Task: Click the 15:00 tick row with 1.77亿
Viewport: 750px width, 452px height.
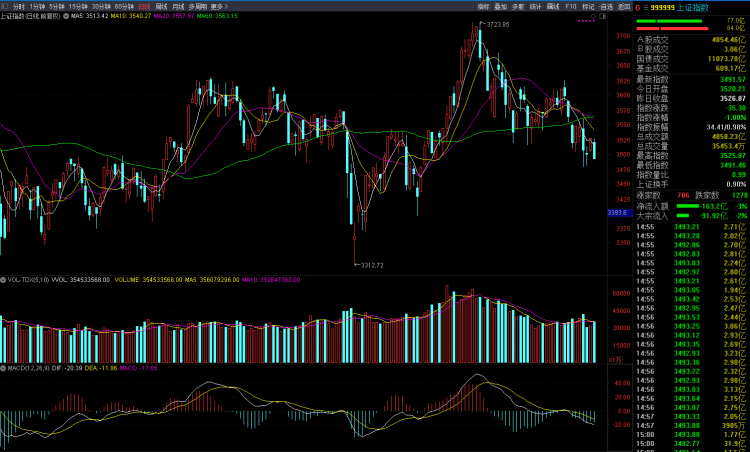Action: pyautogui.click(x=691, y=435)
